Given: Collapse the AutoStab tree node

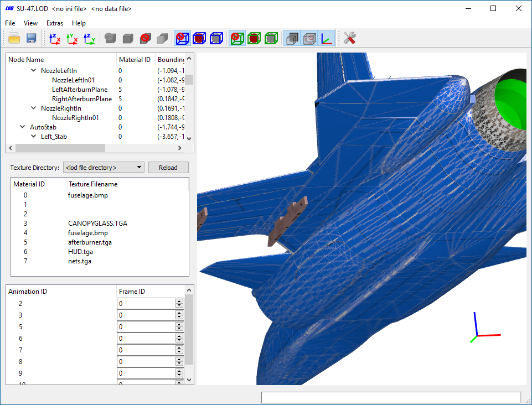Looking at the screenshot, I should 22,127.
